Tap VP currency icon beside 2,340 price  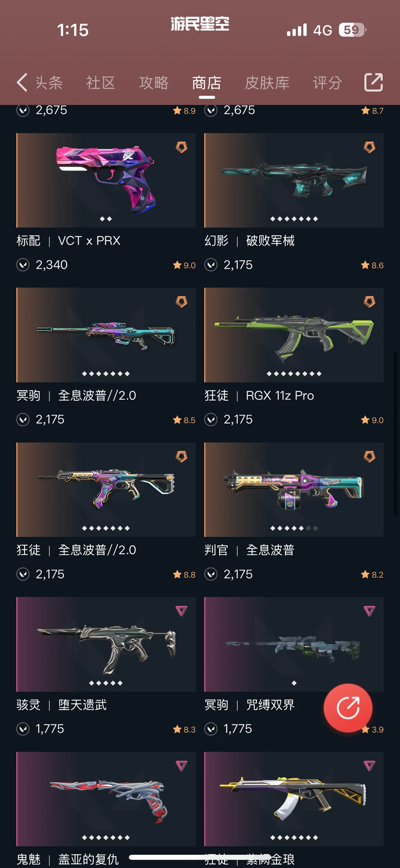[x=23, y=265]
